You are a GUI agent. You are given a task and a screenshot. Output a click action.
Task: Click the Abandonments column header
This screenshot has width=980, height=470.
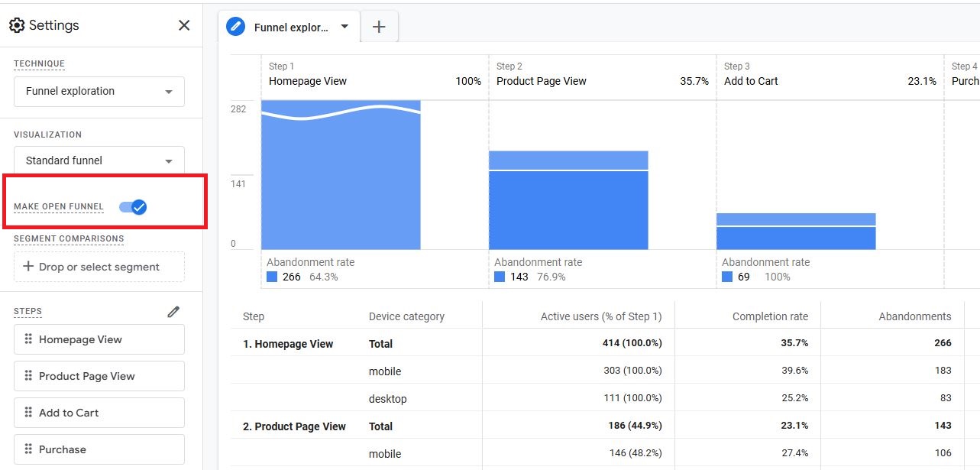coord(915,316)
